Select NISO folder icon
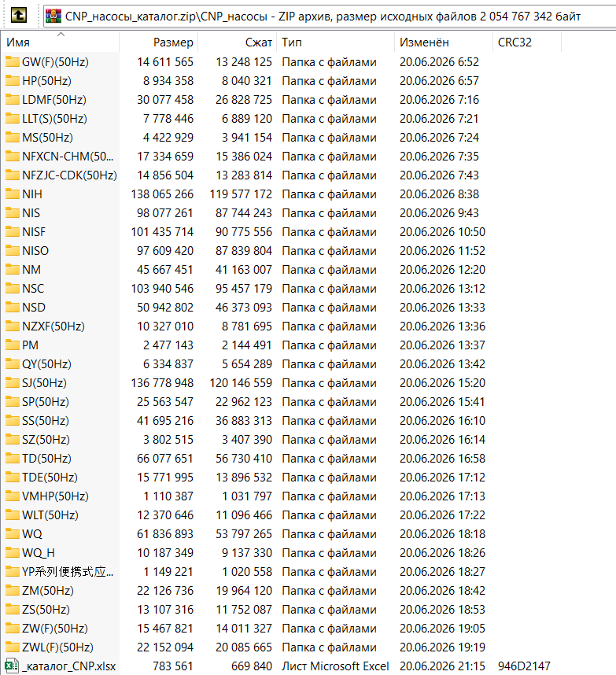This screenshot has width=616, height=675. tap(13, 250)
